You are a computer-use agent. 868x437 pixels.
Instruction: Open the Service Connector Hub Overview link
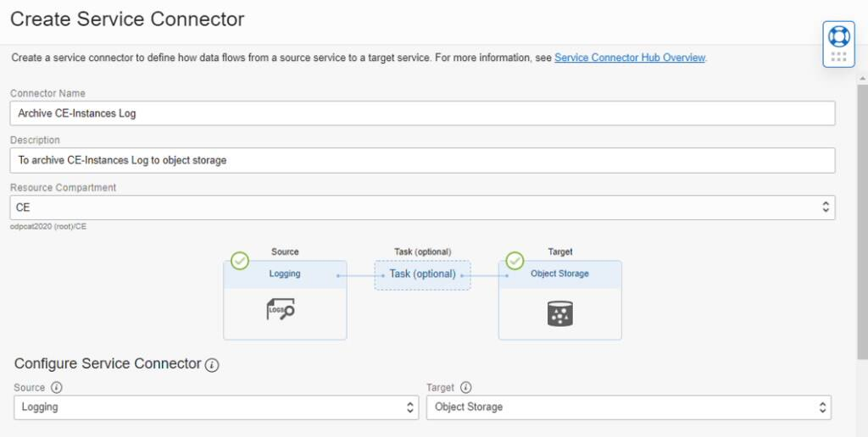630,58
